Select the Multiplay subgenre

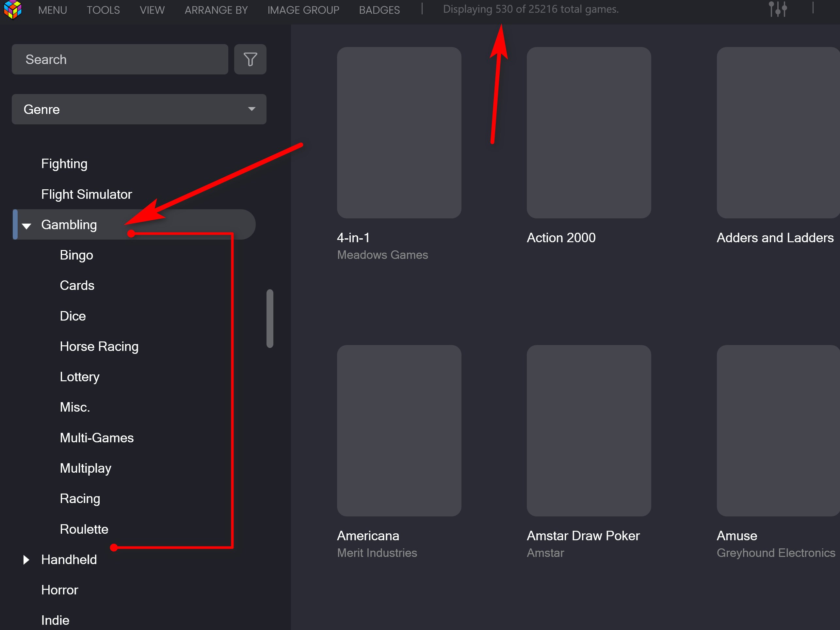pos(86,468)
